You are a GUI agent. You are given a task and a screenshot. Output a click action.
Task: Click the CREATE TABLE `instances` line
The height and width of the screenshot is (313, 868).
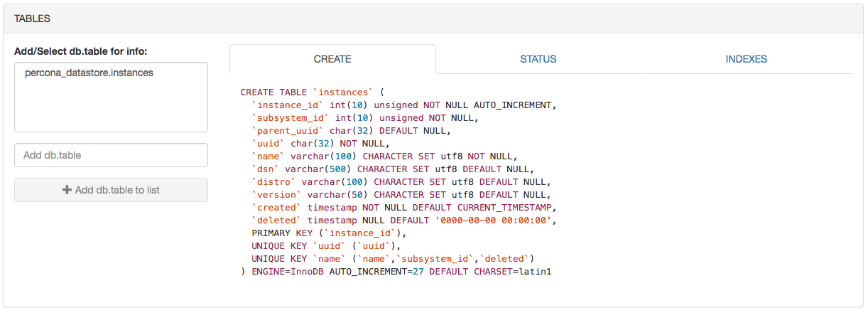click(312, 92)
